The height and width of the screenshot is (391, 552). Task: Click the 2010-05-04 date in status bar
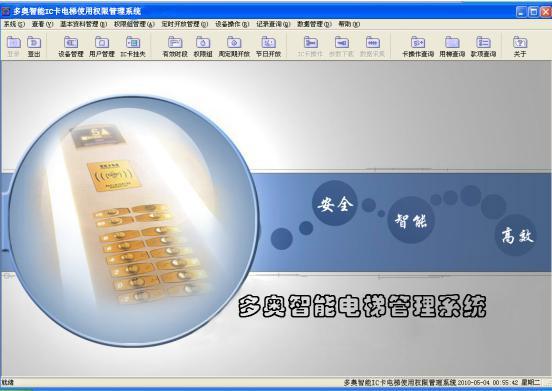tap(473, 382)
